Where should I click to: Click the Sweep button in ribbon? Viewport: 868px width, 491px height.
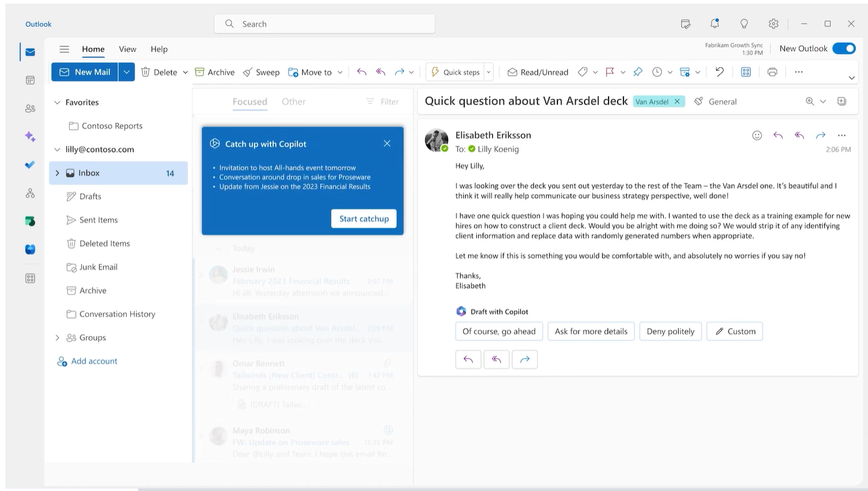point(261,72)
